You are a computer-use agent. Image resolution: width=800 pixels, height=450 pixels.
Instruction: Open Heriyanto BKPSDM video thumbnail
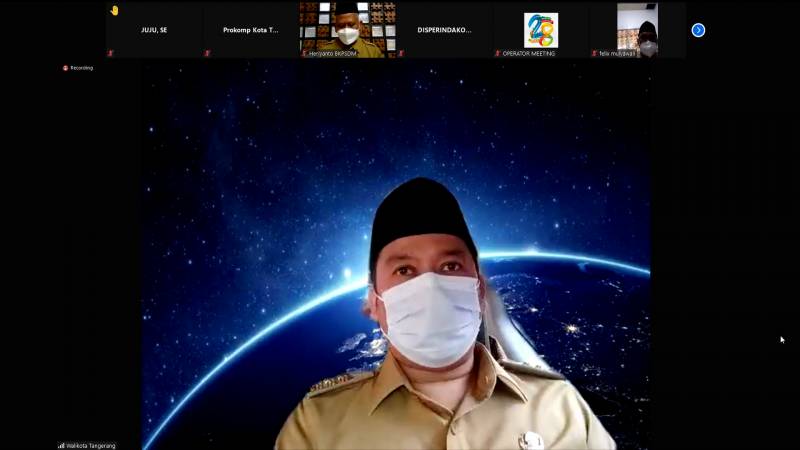347,26
